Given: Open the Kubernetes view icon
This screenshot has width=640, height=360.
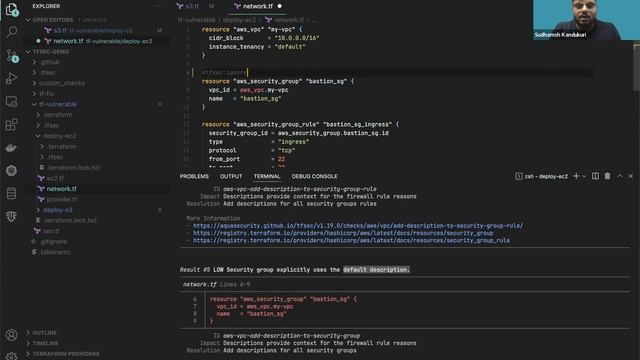Looking at the screenshot, I should point(11,171).
